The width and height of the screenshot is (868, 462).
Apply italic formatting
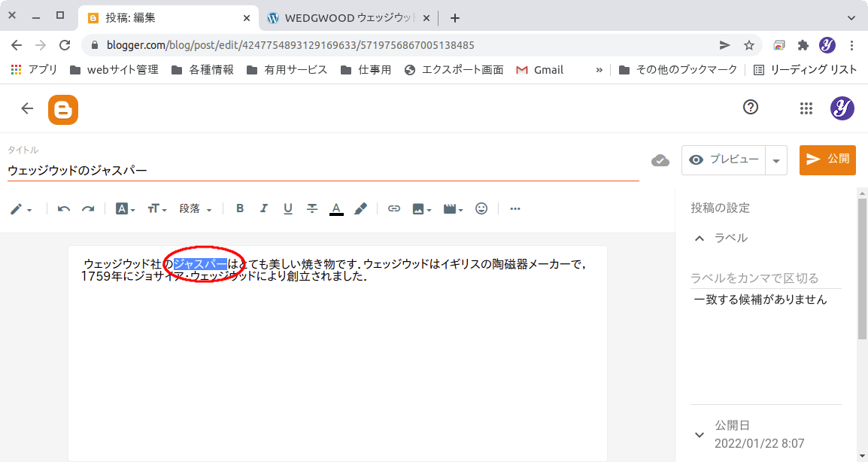point(264,208)
